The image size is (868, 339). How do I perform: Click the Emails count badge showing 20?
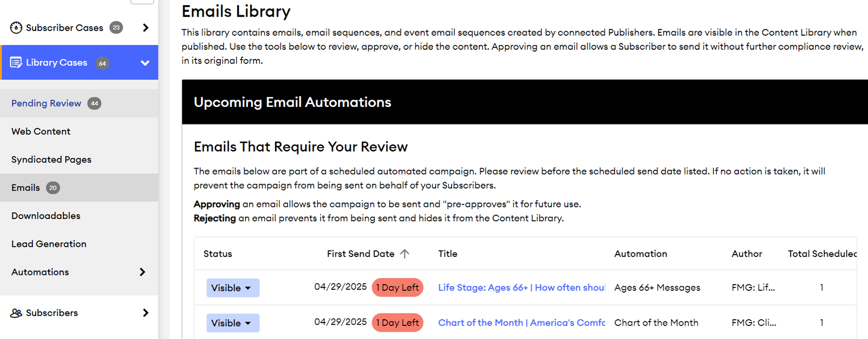tap(51, 187)
